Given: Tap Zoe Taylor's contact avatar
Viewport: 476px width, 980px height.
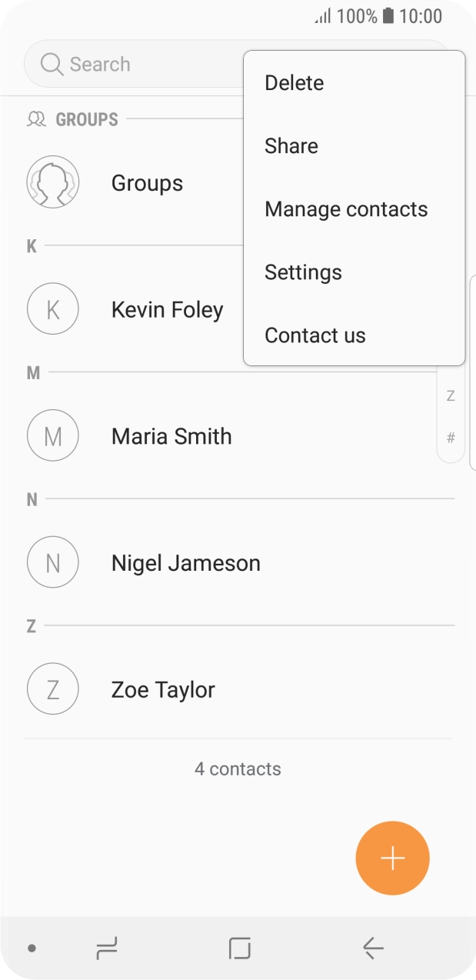Looking at the screenshot, I should tap(52, 689).
